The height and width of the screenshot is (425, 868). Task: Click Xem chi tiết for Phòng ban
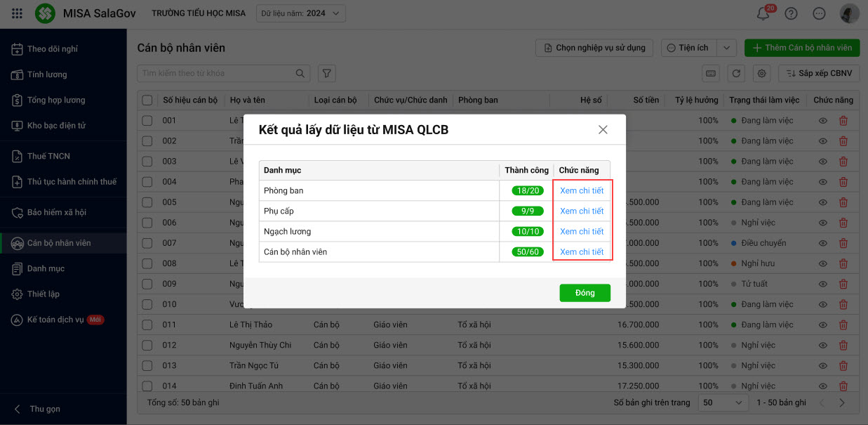pos(582,190)
